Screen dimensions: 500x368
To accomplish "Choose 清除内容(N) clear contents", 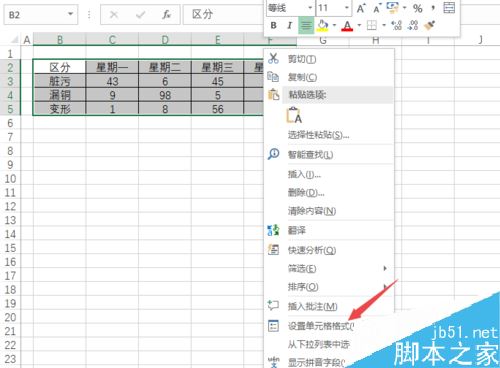I will 328,211.
